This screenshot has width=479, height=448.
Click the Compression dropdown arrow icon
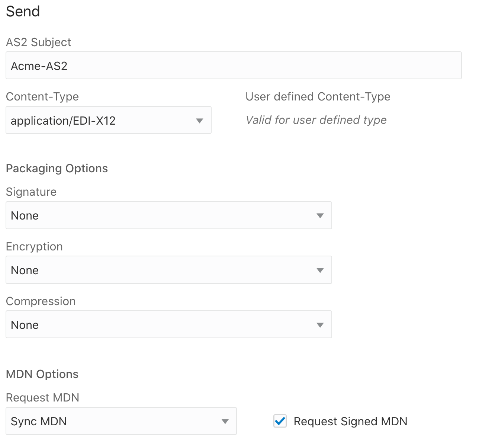click(x=320, y=325)
